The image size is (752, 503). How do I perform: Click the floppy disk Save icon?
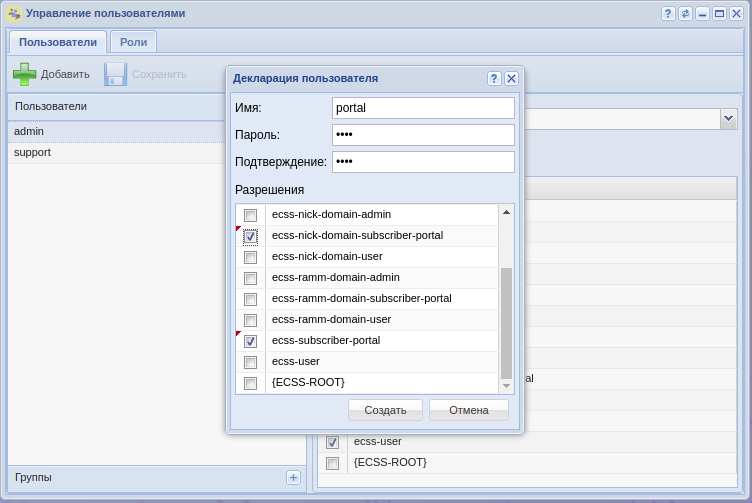tap(115, 74)
